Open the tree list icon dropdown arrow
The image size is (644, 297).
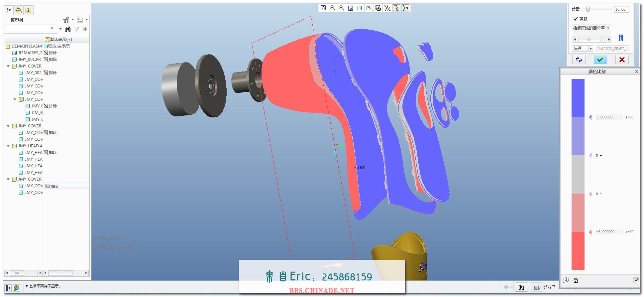87,20
